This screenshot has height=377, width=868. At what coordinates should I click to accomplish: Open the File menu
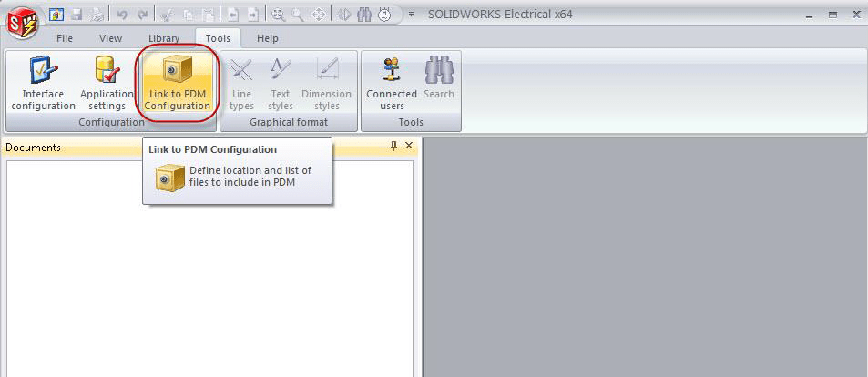click(x=65, y=38)
